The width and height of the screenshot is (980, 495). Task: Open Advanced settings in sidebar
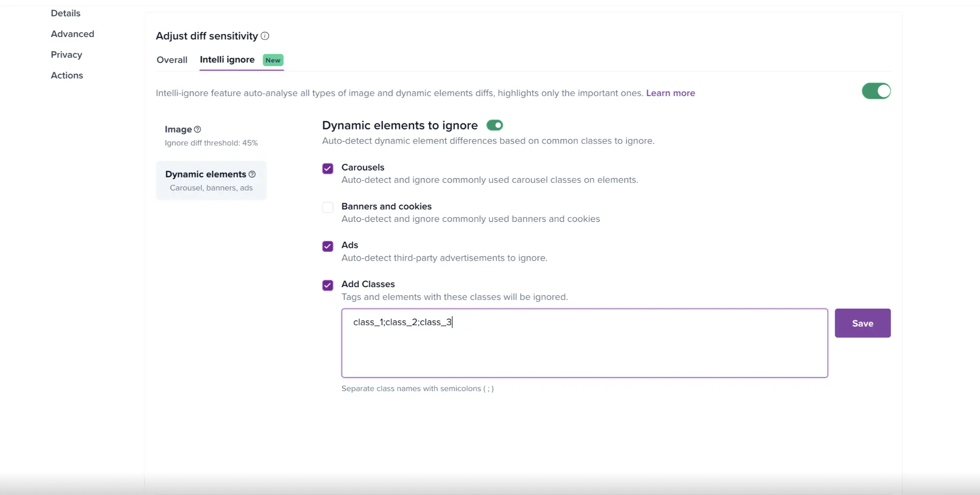click(x=72, y=34)
